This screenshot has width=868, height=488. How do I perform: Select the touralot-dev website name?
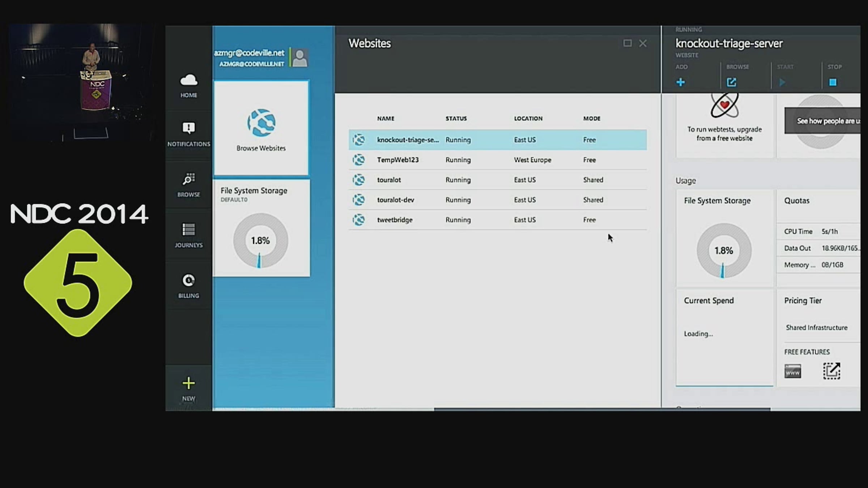[396, 200]
